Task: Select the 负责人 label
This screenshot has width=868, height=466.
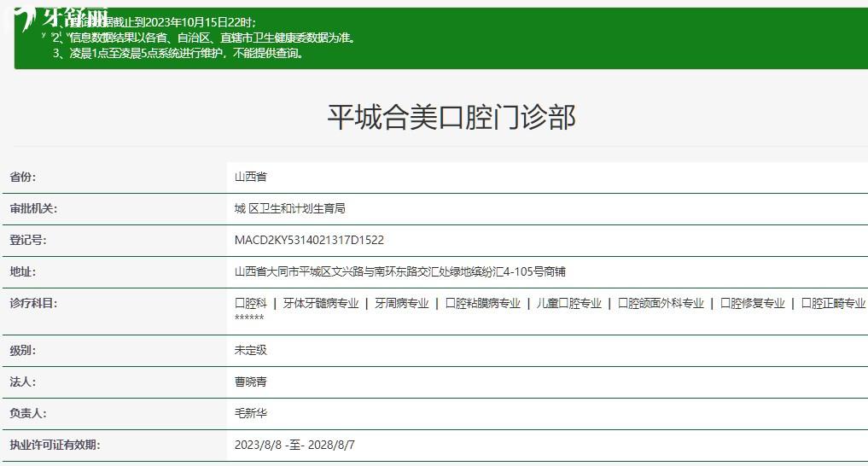Action: pos(28,413)
